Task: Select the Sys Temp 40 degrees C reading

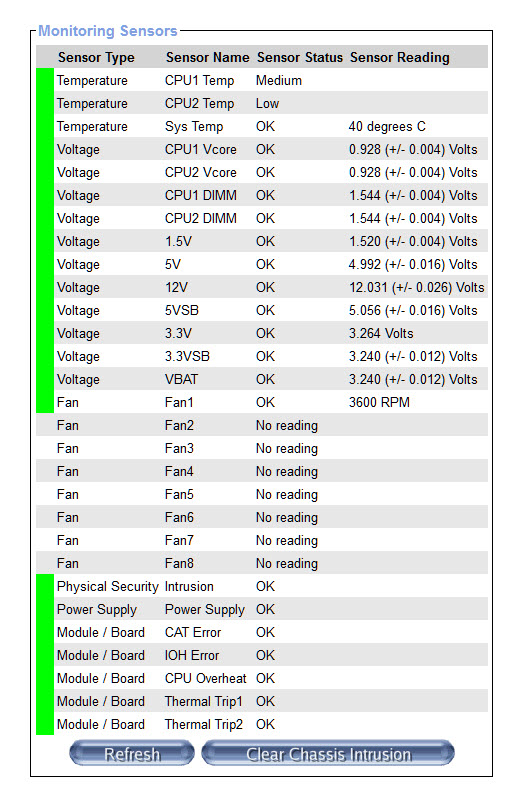Action: (x=387, y=126)
